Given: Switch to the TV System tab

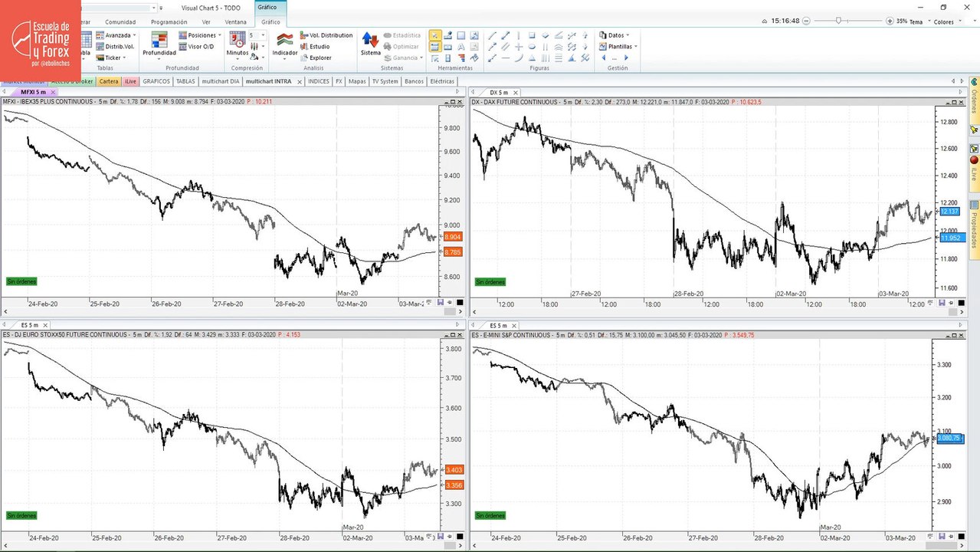Looking at the screenshot, I should tap(385, 81).
